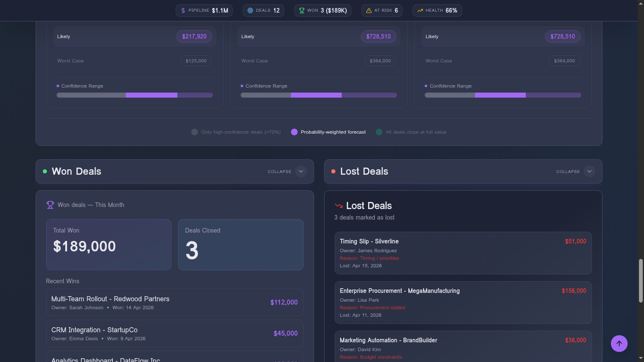This screenshot has width=644, height=362.
Task: Click the trophy icon in Won stat
Action: click(x=301, y=10)
